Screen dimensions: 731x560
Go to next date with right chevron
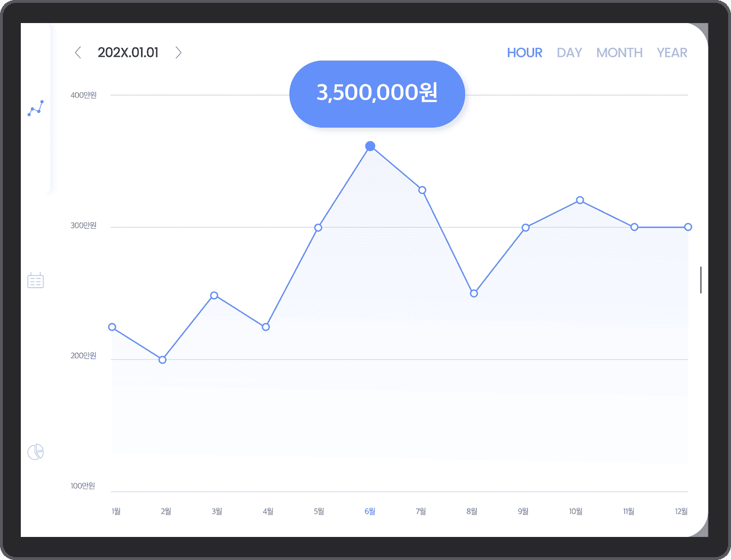click(178, 53)
